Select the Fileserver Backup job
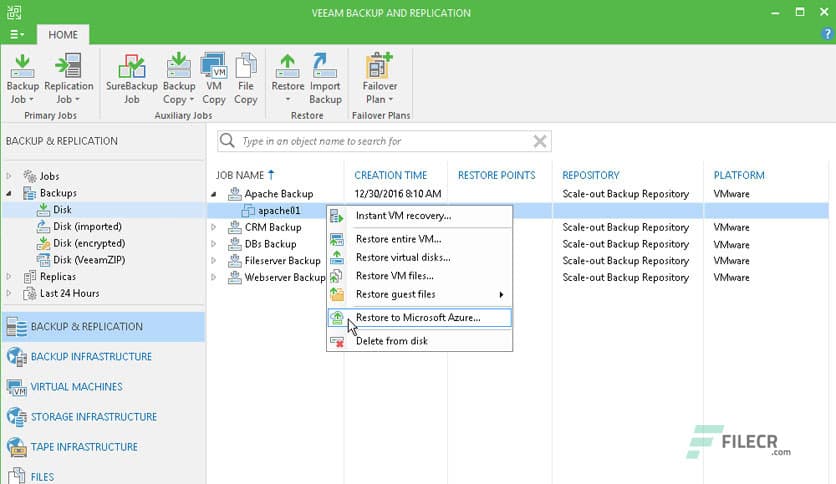 (282, 261)
